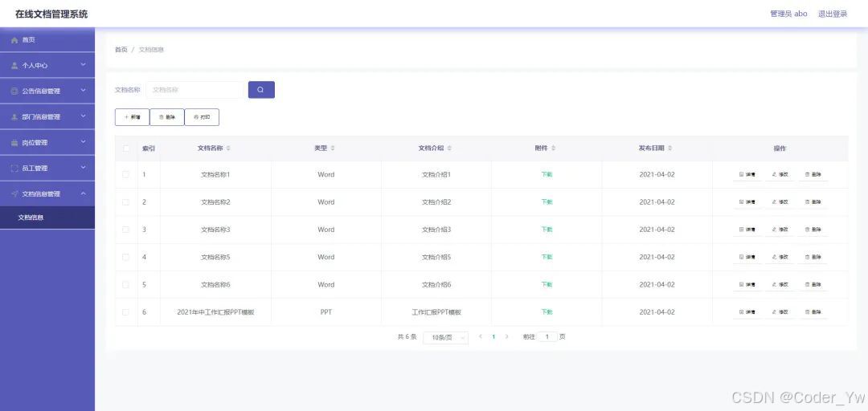Screen dimensions: 868x411
Task: Click 修改 for 文档名称6 row
Action: point(780,284)
